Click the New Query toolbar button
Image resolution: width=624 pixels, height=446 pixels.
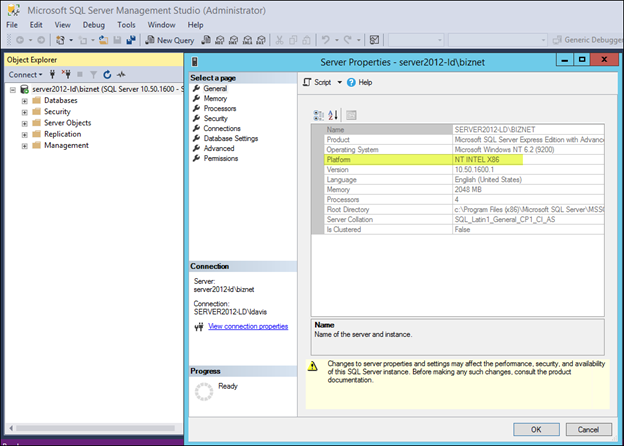(170, 40)
